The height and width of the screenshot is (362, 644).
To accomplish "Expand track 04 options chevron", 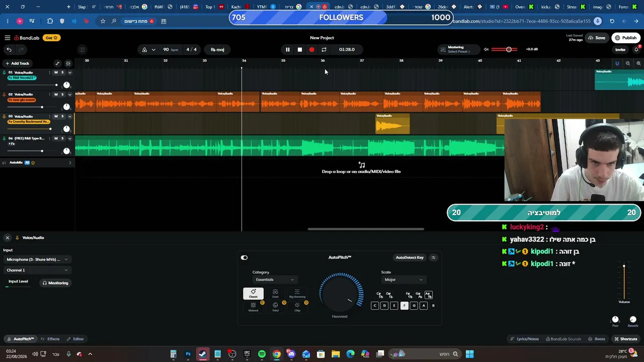I will pyautogui.click(x=69, y=138).
